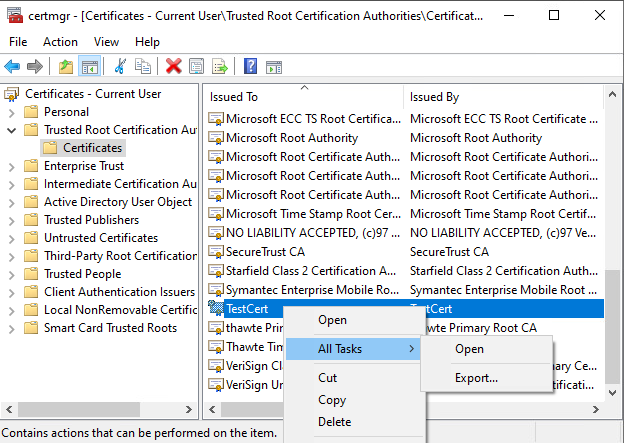Click the TestCert certificate icon
624x443 pixels.
coord(216,308)
